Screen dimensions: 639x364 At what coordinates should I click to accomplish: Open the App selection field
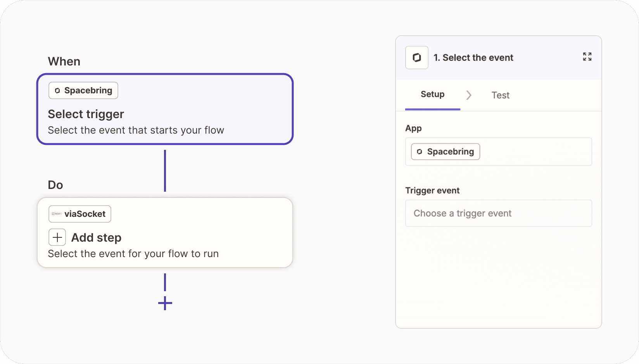pos(535,152)
